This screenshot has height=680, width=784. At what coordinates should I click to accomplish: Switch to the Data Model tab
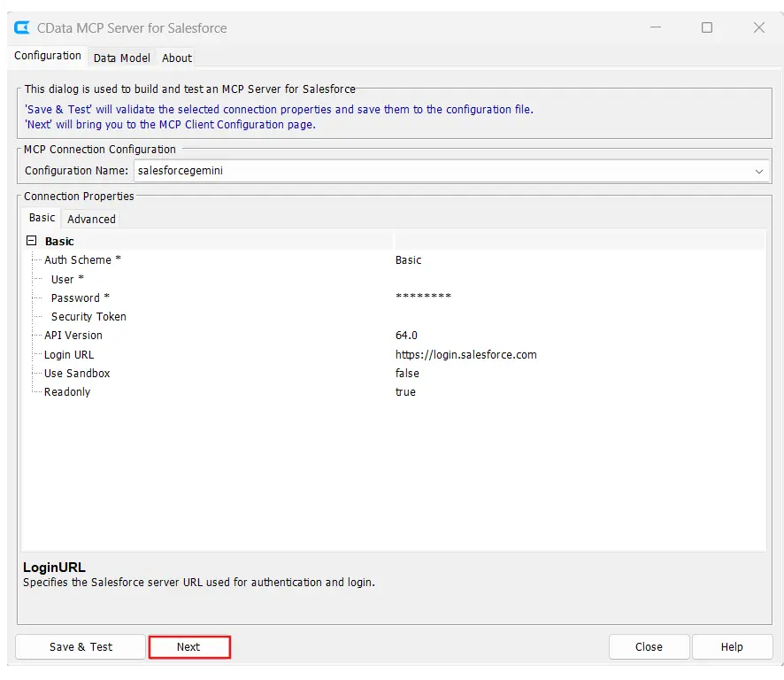pyautogui.click(x=122, y=58)
